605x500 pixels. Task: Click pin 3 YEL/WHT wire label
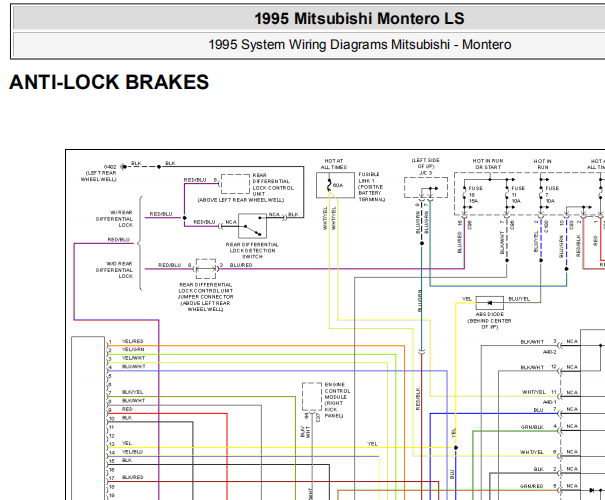pyautogui.click(x=134, y=358)
